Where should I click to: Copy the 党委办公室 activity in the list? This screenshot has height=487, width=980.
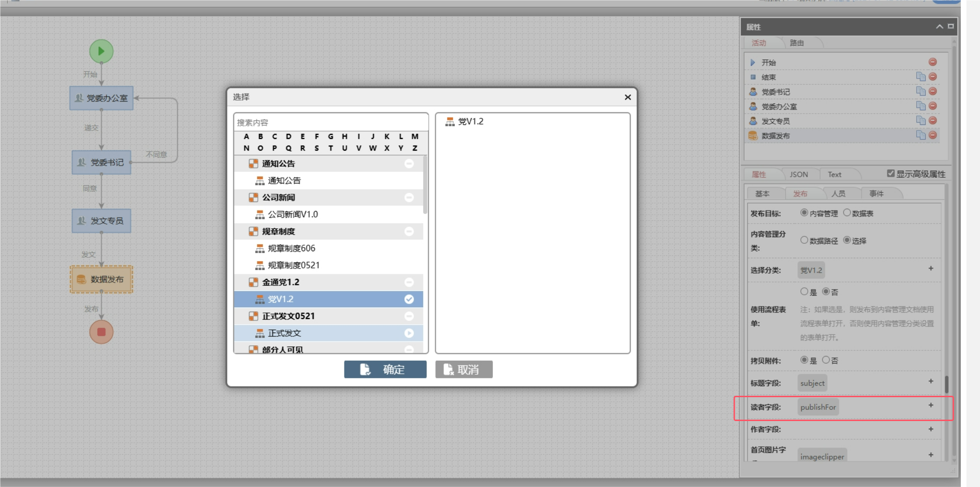pyautogui.click(x=921, y=106)
